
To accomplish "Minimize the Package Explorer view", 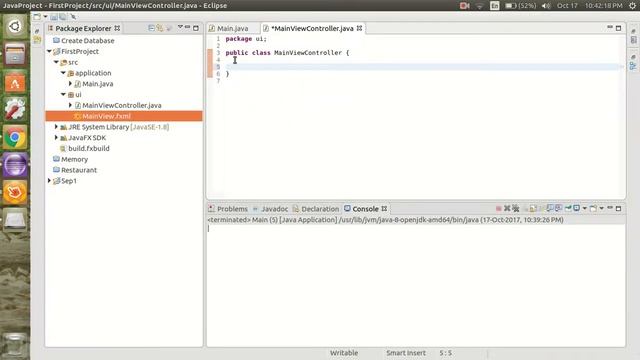I will click(x=188, y=27).
